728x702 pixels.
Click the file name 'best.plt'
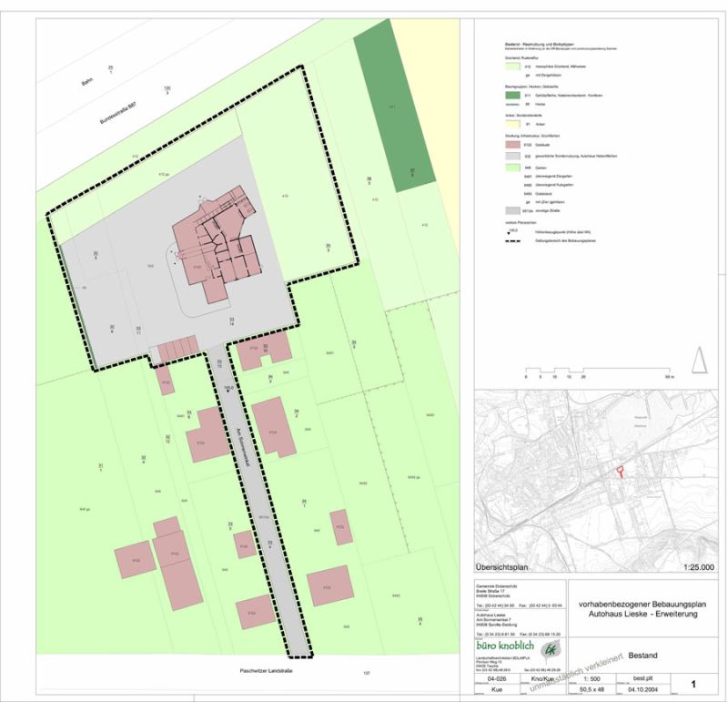(642, 678)
